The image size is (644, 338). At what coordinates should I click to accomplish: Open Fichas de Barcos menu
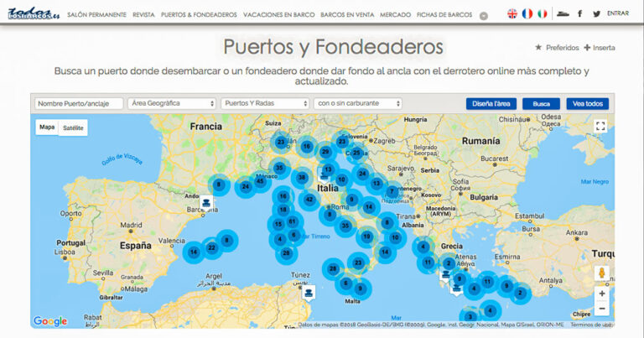coord(444,15)
